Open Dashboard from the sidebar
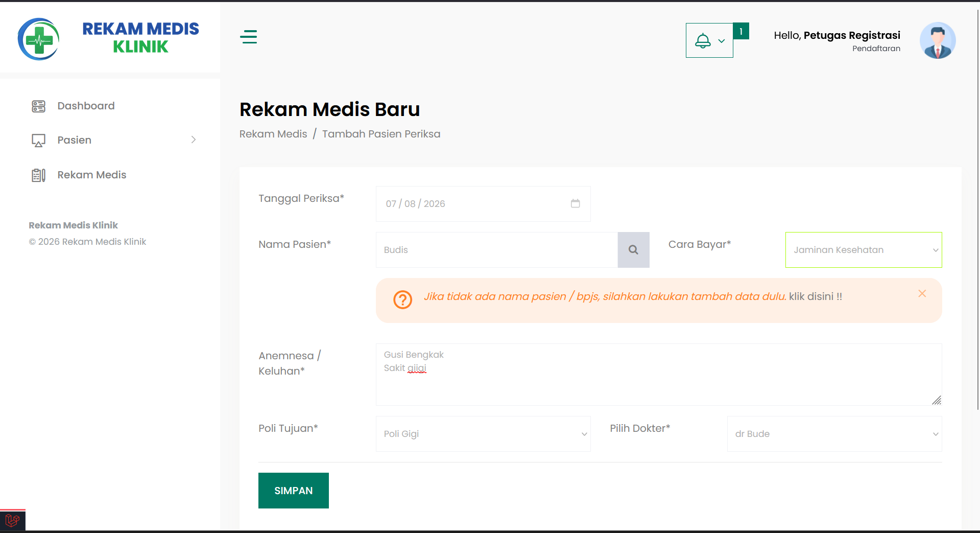 pos(86,106)
